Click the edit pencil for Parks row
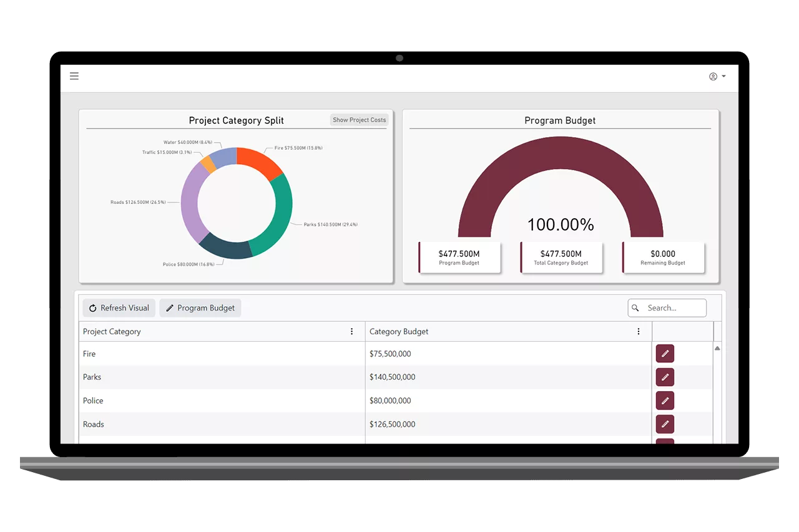 (665, 377)
